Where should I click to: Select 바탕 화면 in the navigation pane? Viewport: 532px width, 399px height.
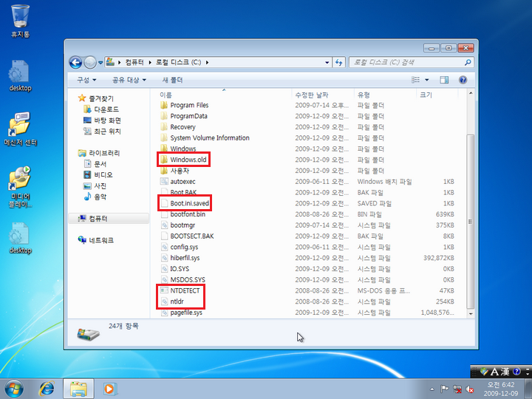click(x=103, y=120)
